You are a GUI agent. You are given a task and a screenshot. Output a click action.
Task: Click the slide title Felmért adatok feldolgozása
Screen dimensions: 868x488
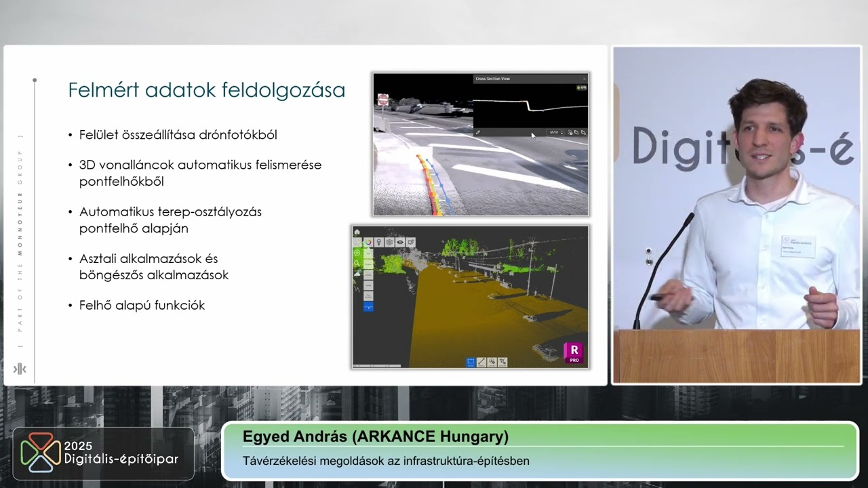(207, 90)
